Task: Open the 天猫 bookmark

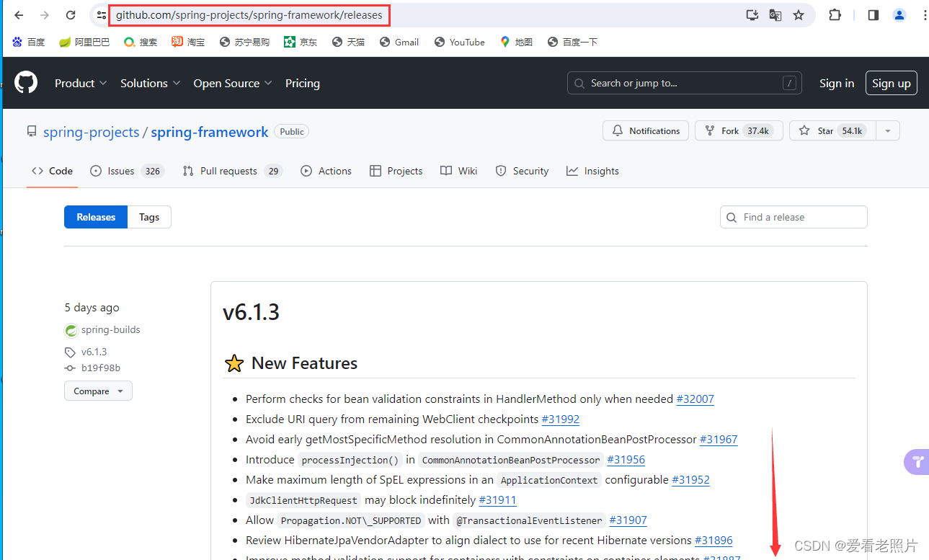Action: [348, 43]
